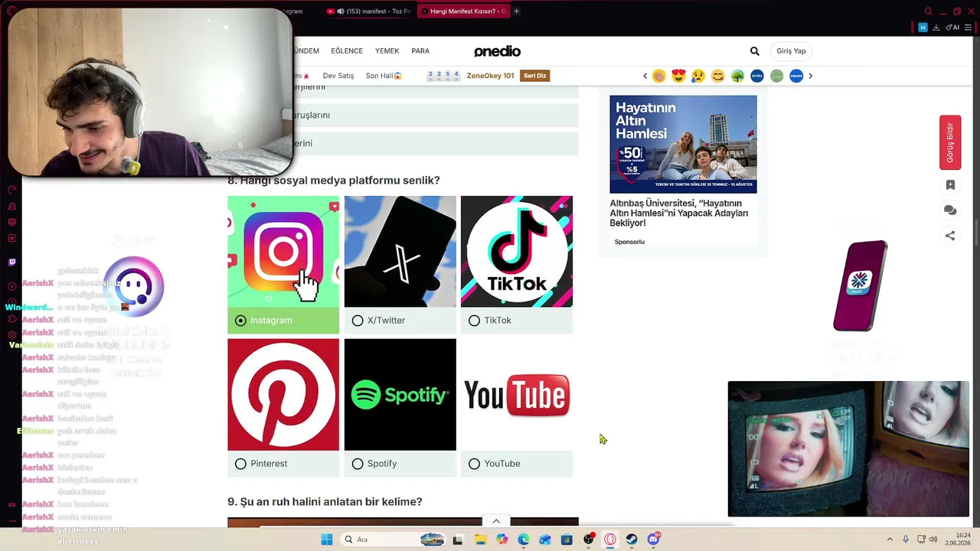Select the heart-eyes emoji category
Image resolution: width=980 pixels, height=551 pixels.
[678, 76]
